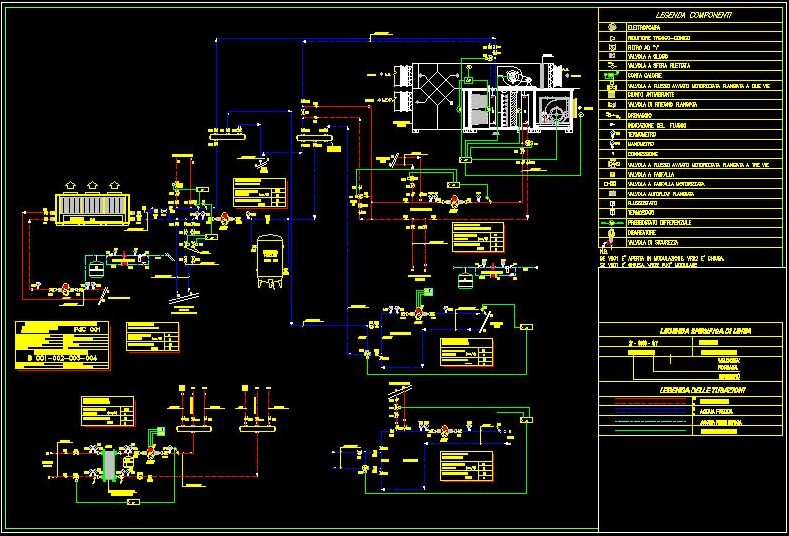Select the Valvola di sicurezza symbol
789x536 pixels.
(611, 241)
